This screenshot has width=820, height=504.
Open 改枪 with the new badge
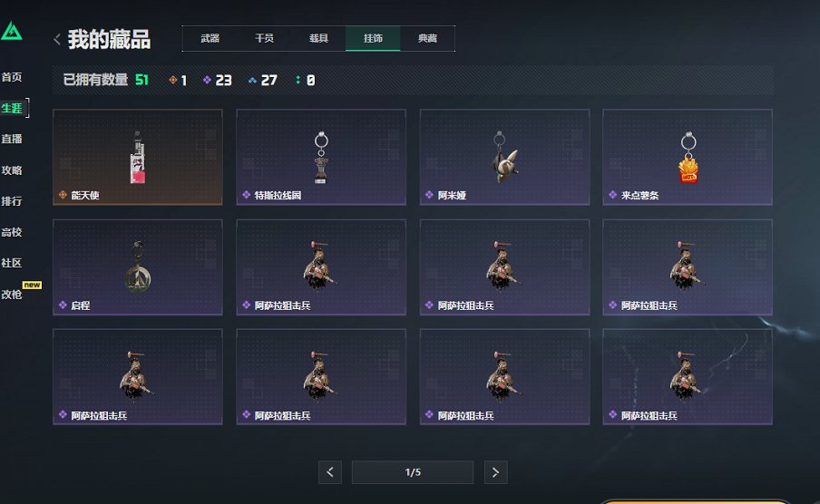click(x=12, y=295)
